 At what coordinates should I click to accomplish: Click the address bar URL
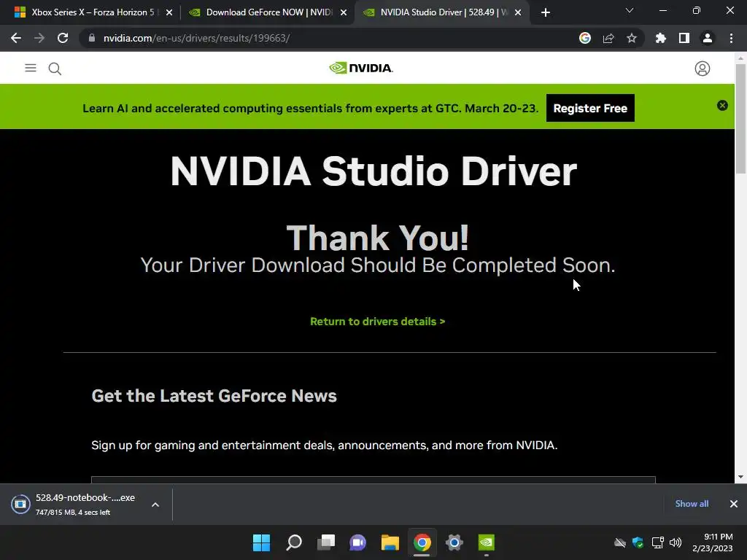pos(196,38)
